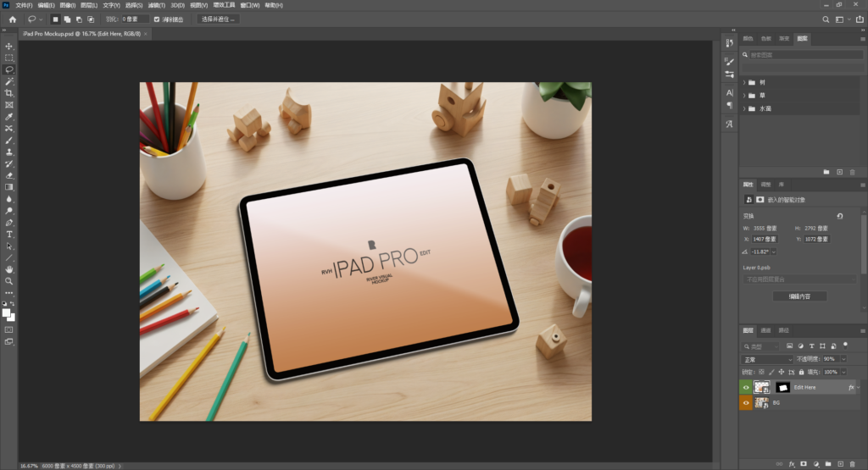Hide the BG layer
This screenshot has height=470, width=868.
click(x=746, y=403)
